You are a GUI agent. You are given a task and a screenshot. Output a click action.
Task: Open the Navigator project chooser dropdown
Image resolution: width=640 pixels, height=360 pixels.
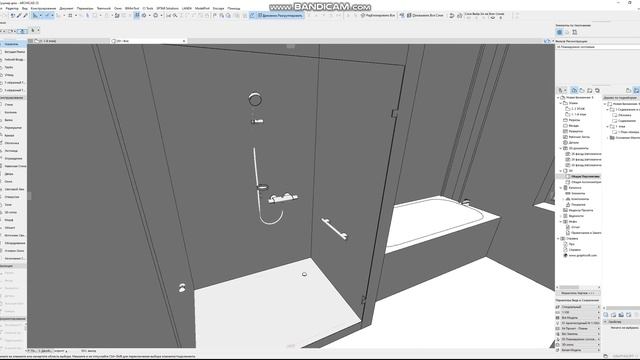tap(562, 90)
